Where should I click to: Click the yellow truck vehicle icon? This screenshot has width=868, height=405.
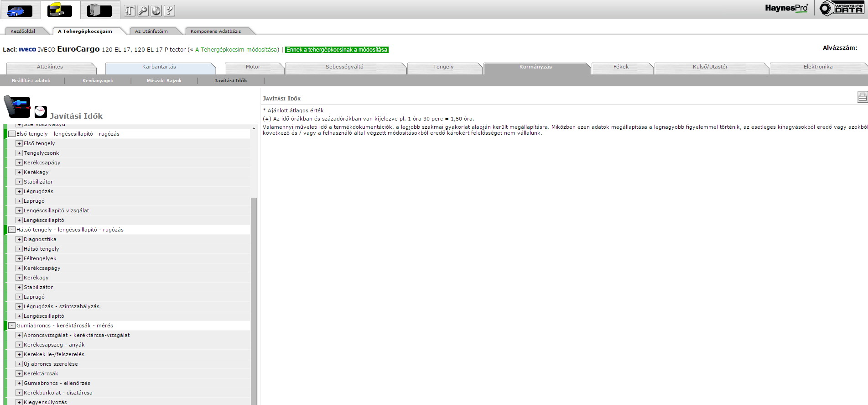click(x=60, y=10)
